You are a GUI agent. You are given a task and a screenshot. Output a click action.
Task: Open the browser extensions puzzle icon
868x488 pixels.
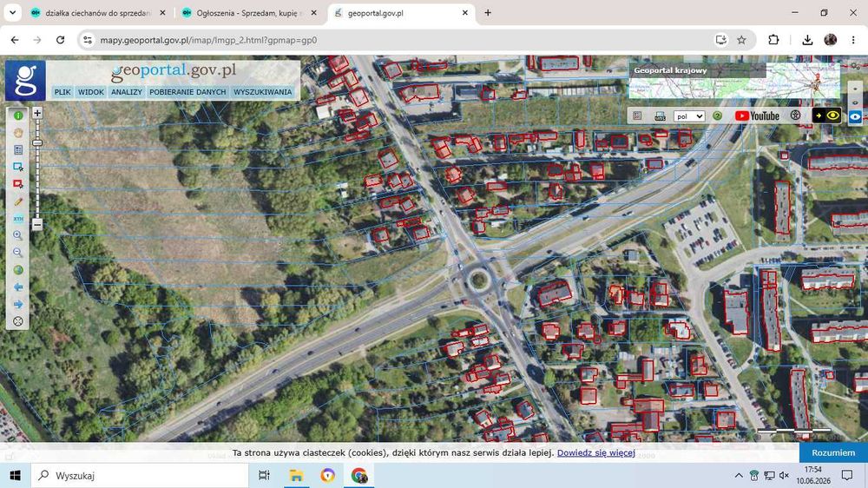(x=773, y=40)
